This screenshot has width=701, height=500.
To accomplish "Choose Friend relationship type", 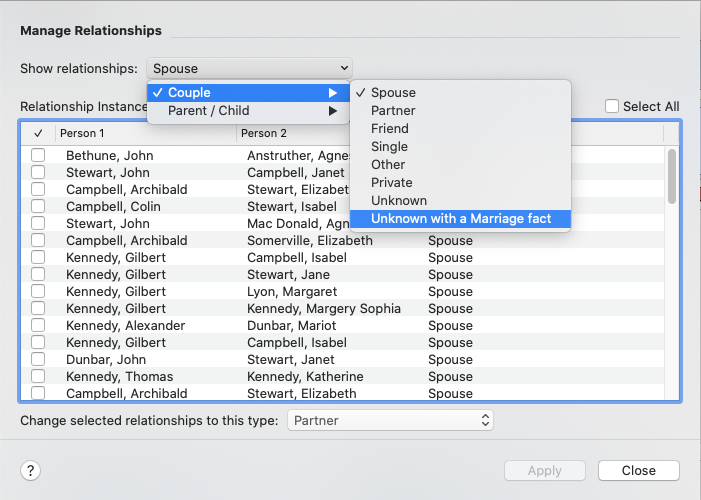I will pyautogui.click(x=390, y=129).
